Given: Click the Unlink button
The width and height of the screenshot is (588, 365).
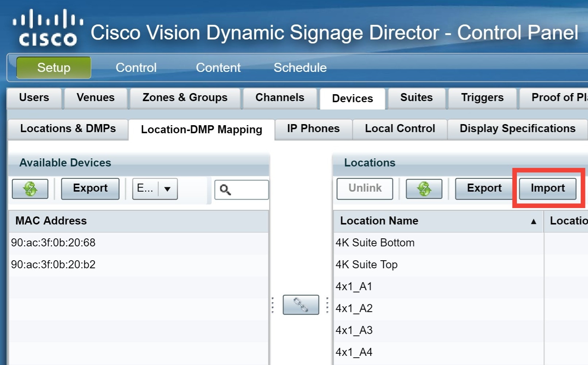Looking at the screenshot, I should point(364,188).
